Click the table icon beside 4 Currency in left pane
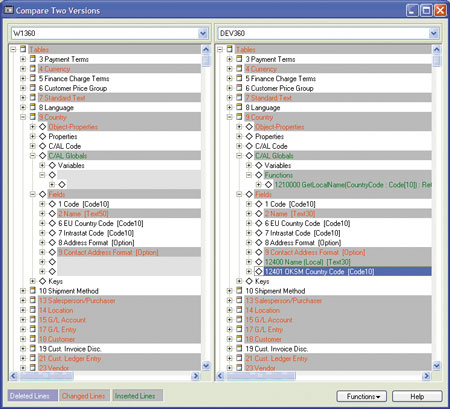 click(x=32, y=69)
